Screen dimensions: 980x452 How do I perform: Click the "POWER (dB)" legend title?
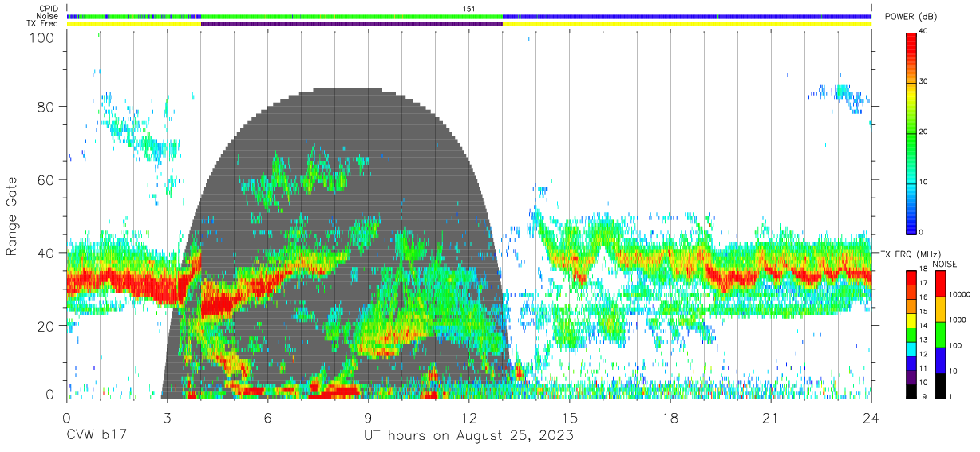pos(909,17)
